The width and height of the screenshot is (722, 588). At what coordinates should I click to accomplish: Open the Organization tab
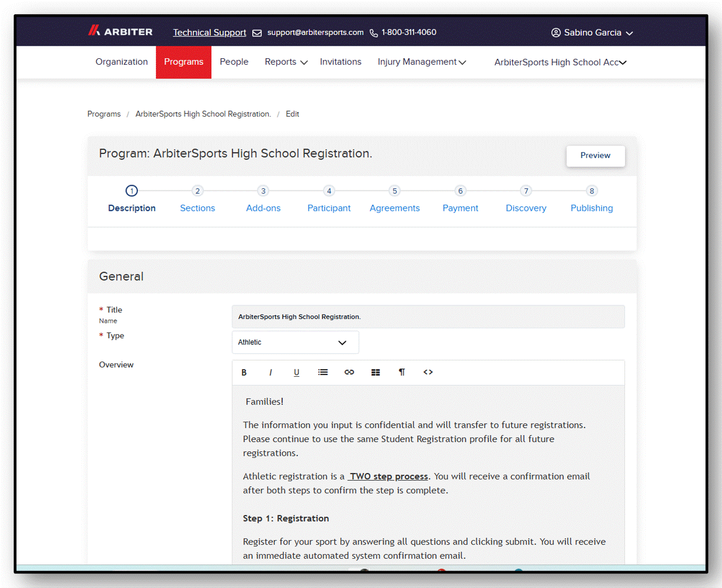coord(122,62)
